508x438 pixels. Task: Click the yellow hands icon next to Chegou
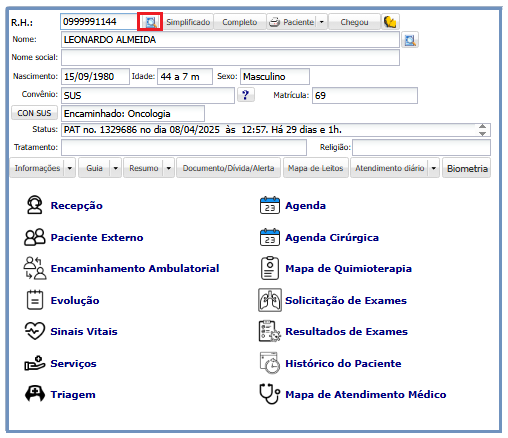(x=390, y=22)
